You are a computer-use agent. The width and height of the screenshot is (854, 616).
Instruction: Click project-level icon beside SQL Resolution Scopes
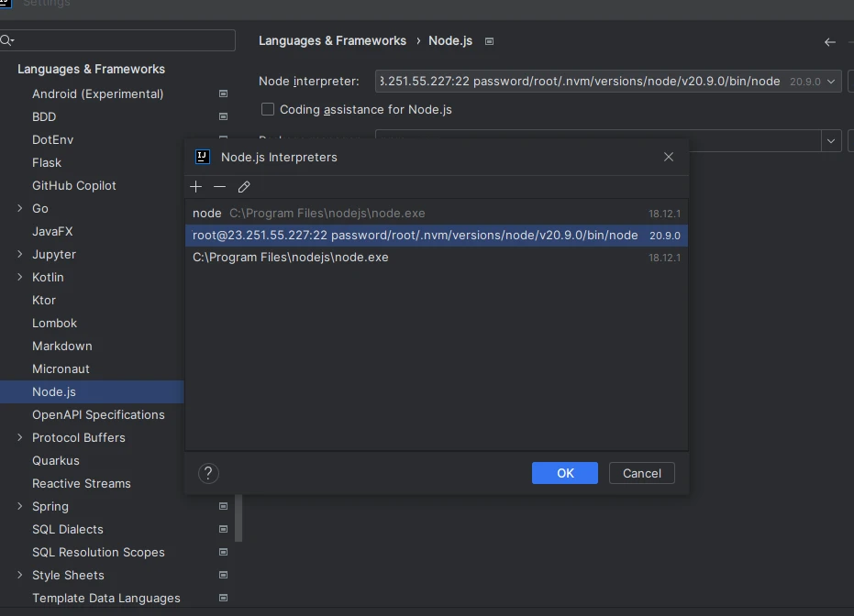click(223, 553)
